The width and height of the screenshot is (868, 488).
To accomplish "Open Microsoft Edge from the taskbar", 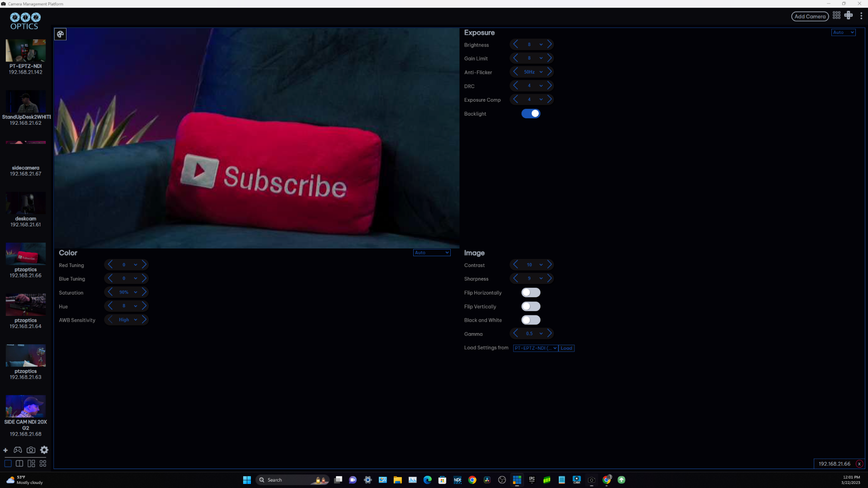I will pyautogui.click(x=427, y=480).
